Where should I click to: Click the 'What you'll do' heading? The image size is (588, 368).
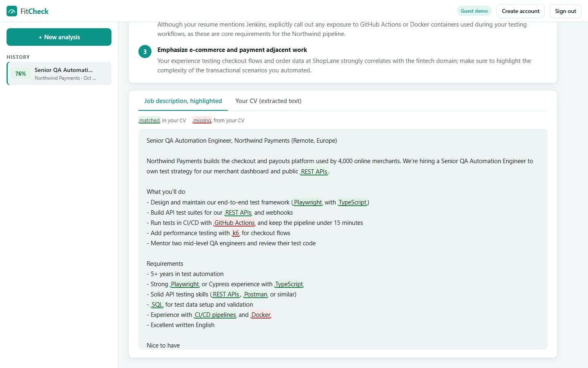[166, 192]
